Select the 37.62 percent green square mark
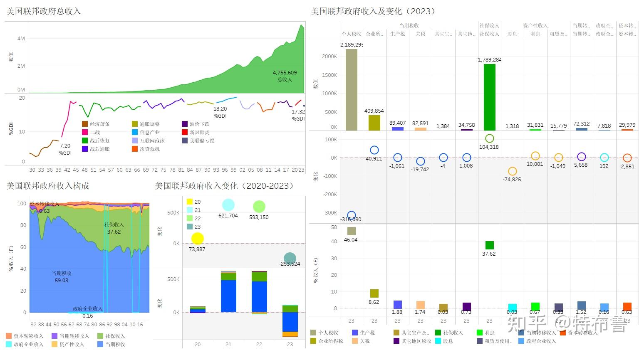 click(490, 245)
